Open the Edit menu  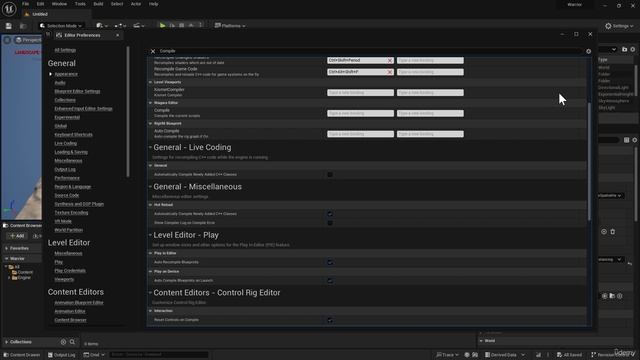click(40, 4)
